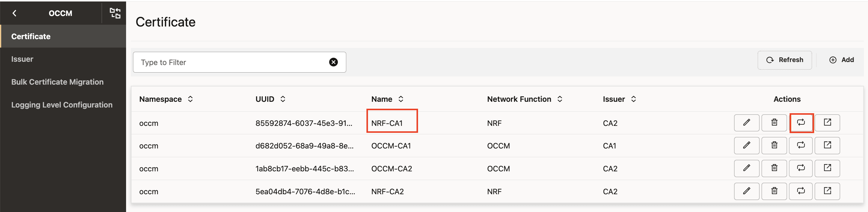868x212 pixels.
Task: Sort by the Network Function column
Action: coord(560,99)
